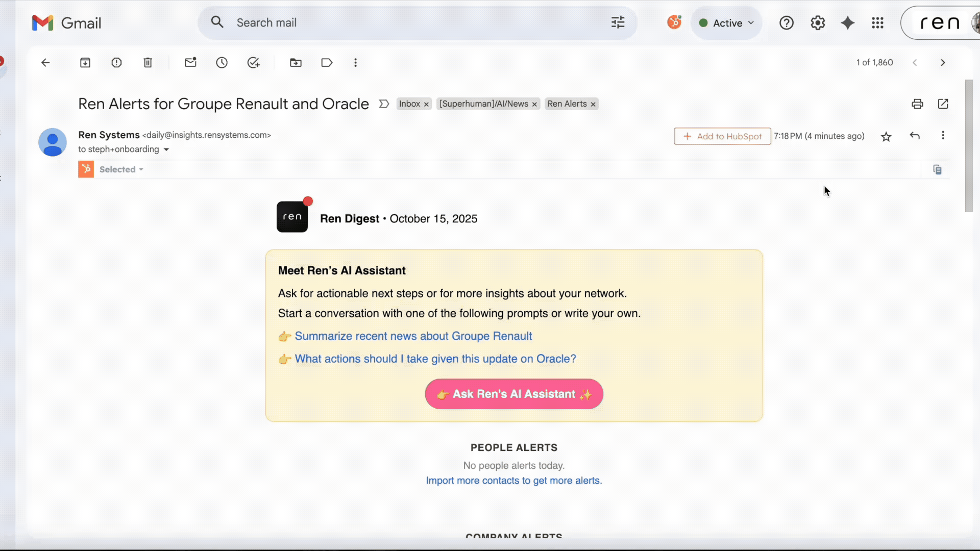
Task: Click Ask Ren's AI Assistant button
Action: pyautogui.click(x=513, y=393)
